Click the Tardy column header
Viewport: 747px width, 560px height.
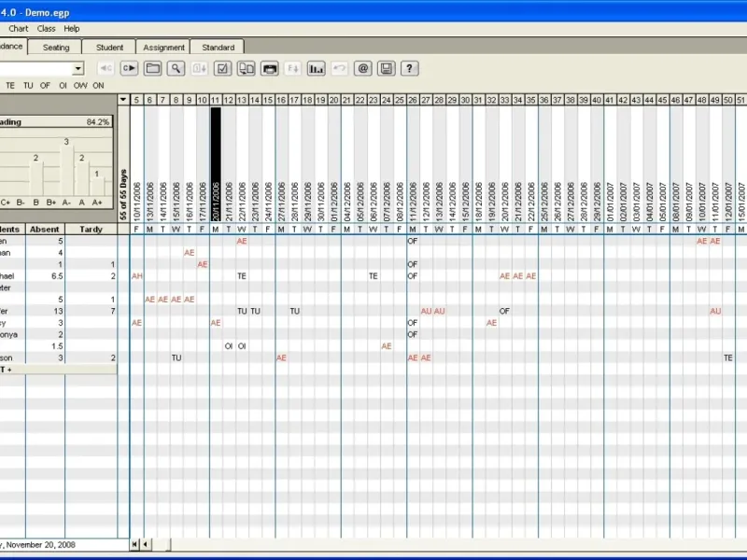click(x=91, y=229)
